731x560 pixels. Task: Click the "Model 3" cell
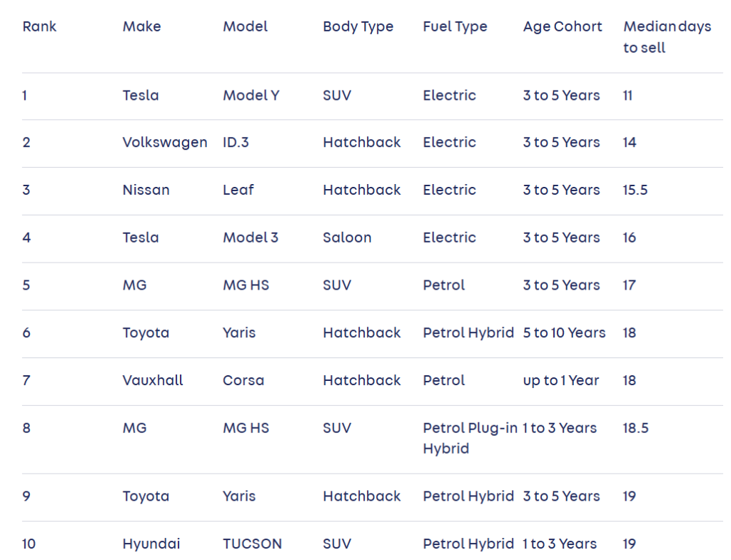point(250,238)
